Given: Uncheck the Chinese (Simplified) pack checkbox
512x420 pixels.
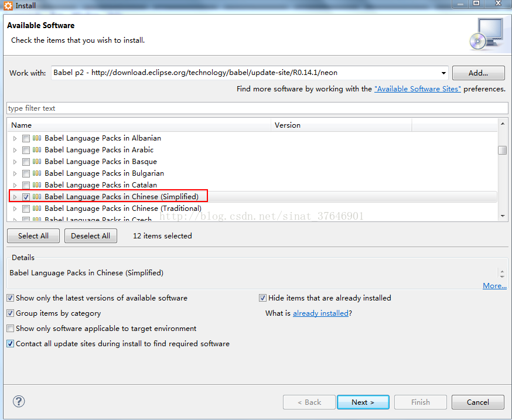Looking at the screenshot, I should [26, 197].
